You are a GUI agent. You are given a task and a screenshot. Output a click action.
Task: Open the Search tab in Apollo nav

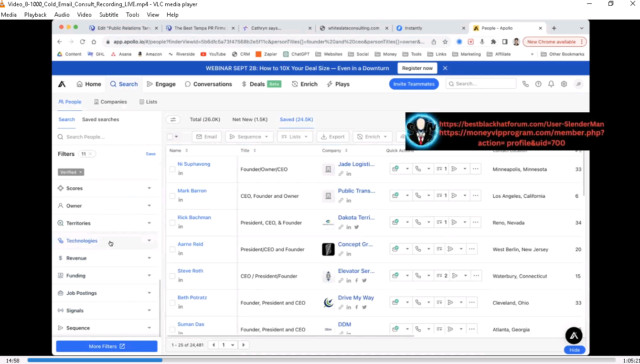pyautogui.click(x=124, y=84)
